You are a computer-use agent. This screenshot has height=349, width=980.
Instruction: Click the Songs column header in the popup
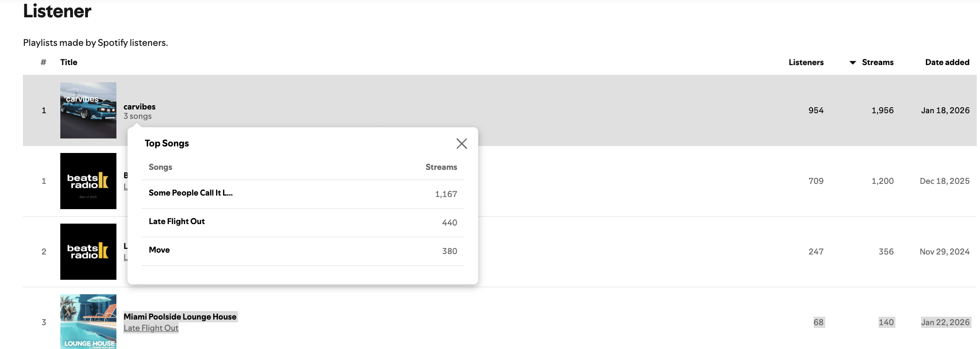point(160,167)
